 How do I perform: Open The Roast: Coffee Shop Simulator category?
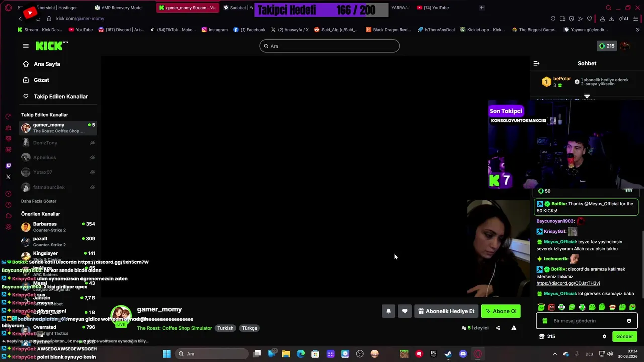(175, 328)
